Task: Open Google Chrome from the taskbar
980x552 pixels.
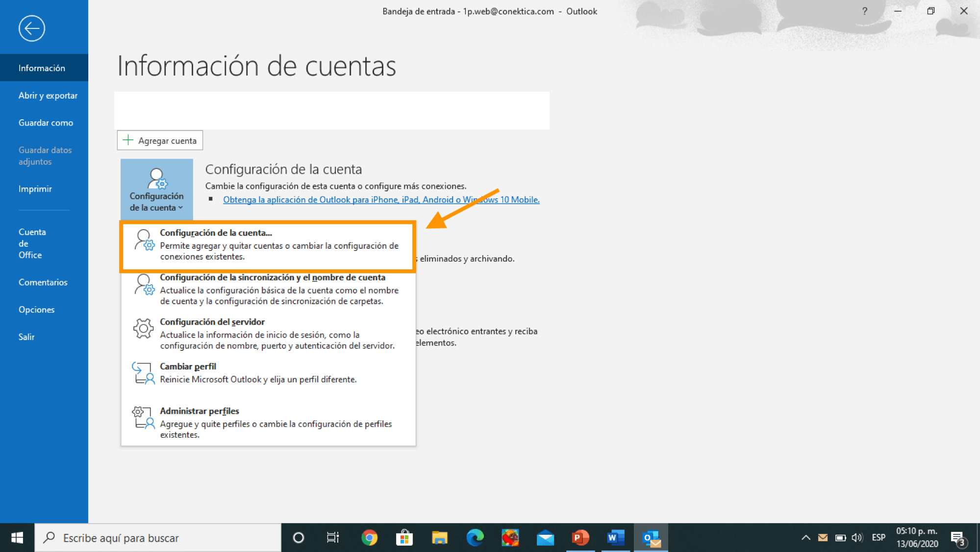Action: point(369,538)
